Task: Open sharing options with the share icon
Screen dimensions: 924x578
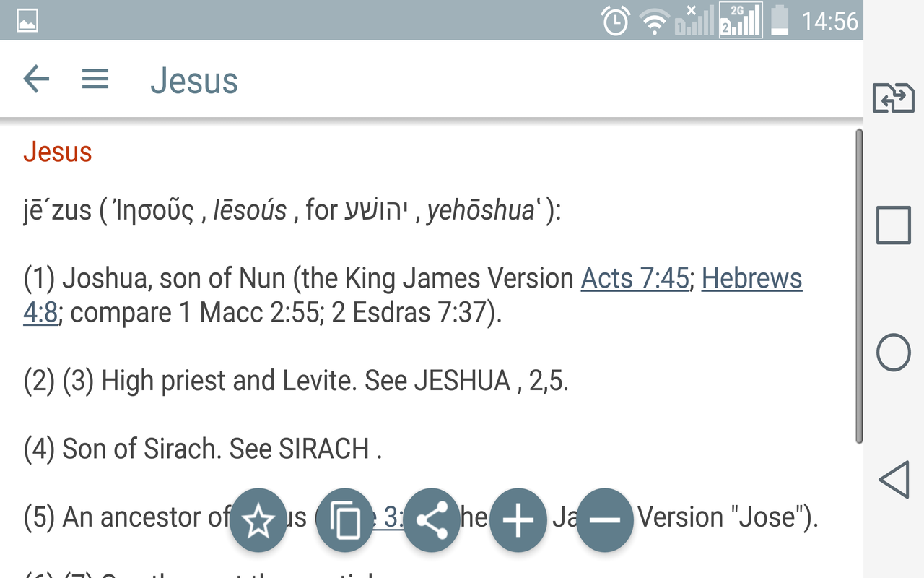Action: 432,519
